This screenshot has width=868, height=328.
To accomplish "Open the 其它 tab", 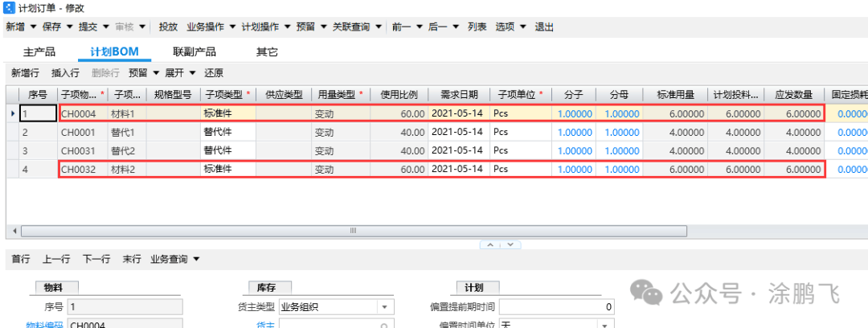I will coord(267,52).
